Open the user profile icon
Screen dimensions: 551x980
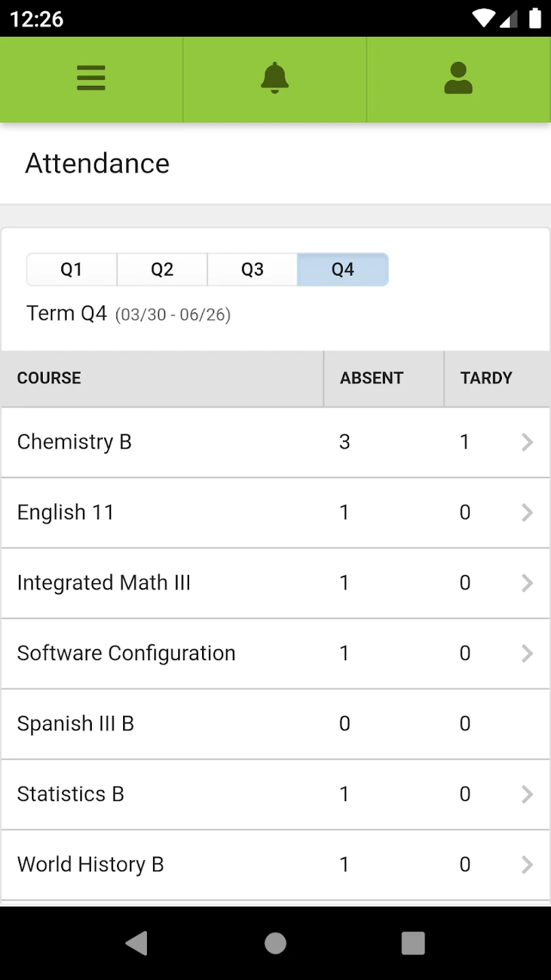(458, 79)
